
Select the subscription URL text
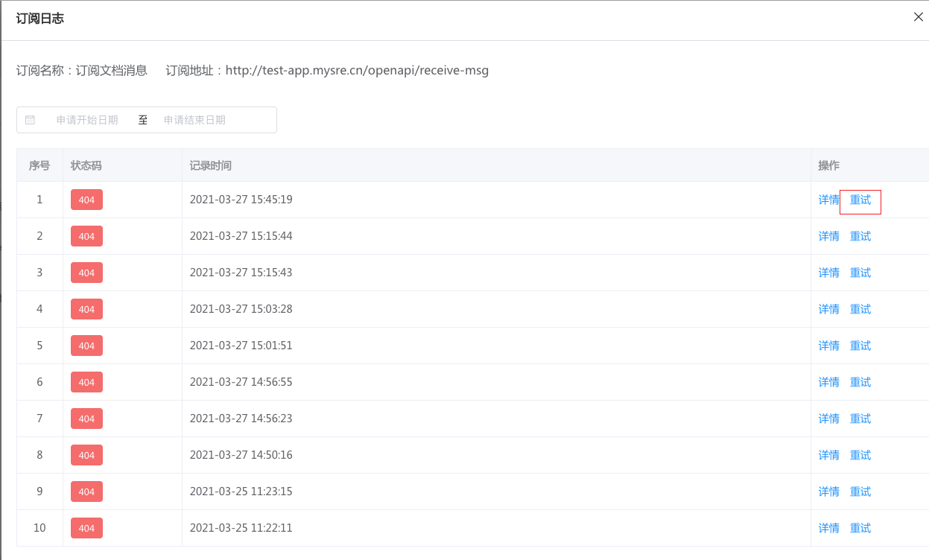[357, 71]
